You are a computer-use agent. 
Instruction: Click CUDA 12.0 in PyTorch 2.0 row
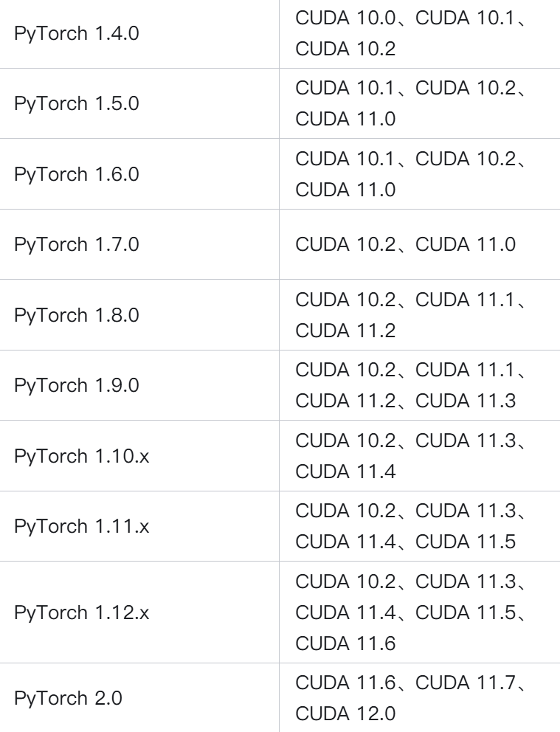[345, 714]
